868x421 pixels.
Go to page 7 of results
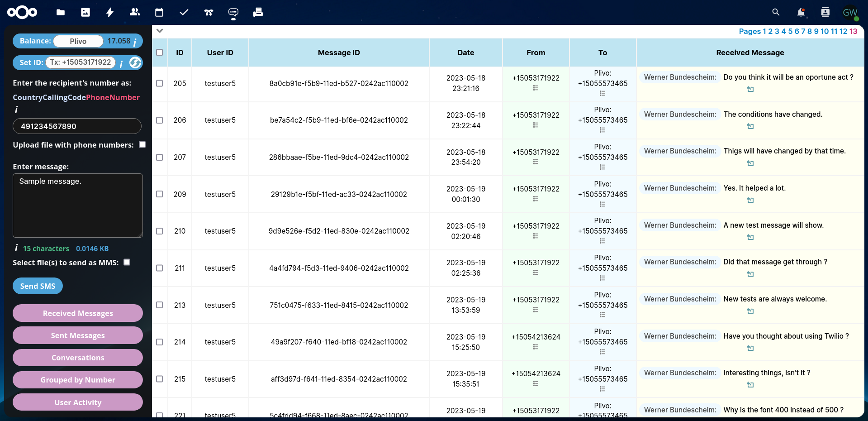click(x=803, y=31)
